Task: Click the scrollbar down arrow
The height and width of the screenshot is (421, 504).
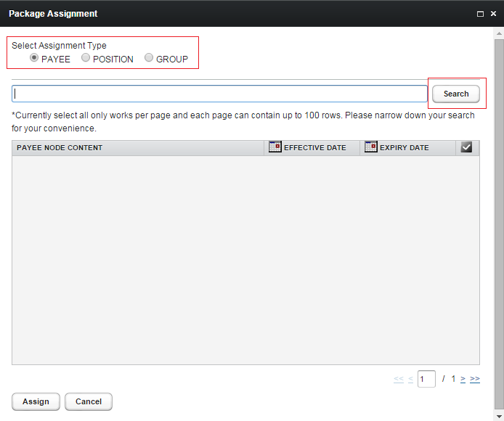Action: tap(499, 417)
